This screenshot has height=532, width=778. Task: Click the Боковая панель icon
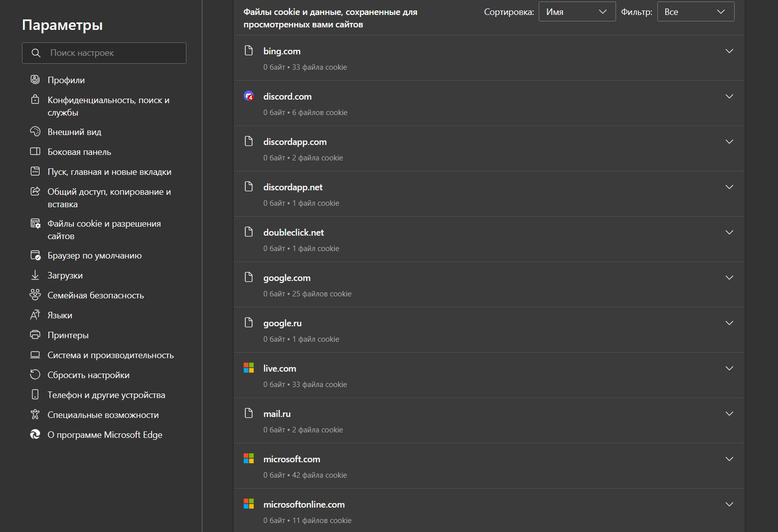tap(35, 151)
